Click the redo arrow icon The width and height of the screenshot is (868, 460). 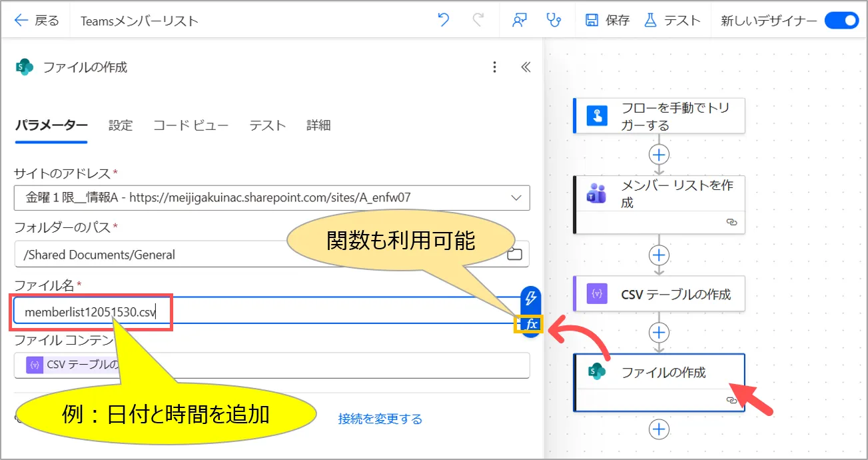478,20
